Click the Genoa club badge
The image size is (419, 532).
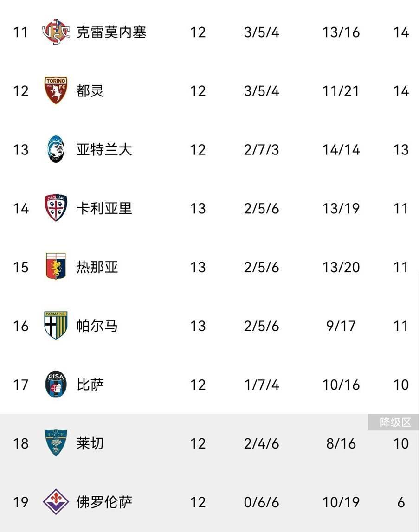coord(56,267)
